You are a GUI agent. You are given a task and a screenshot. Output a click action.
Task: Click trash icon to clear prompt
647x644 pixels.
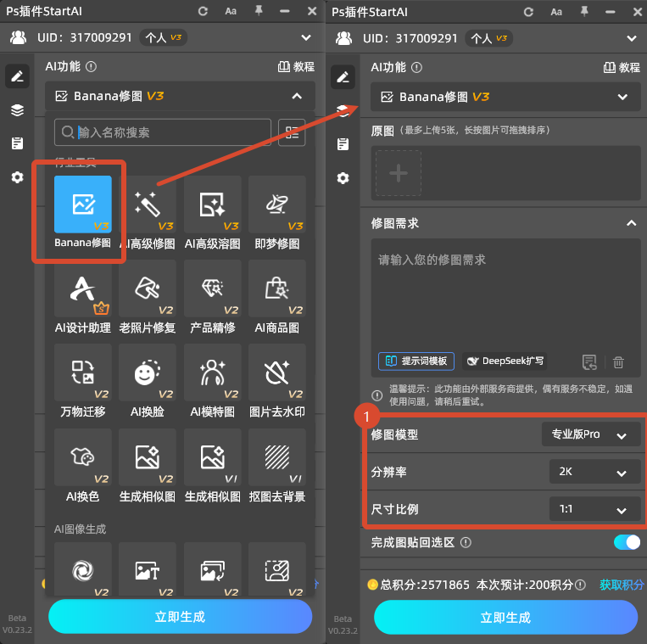coord(618,362)
